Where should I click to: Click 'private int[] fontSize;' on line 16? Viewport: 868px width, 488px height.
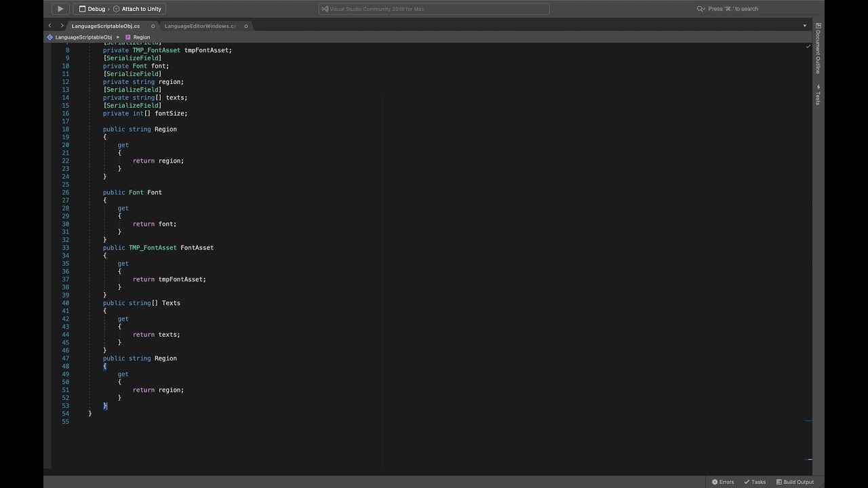point(145,113)
